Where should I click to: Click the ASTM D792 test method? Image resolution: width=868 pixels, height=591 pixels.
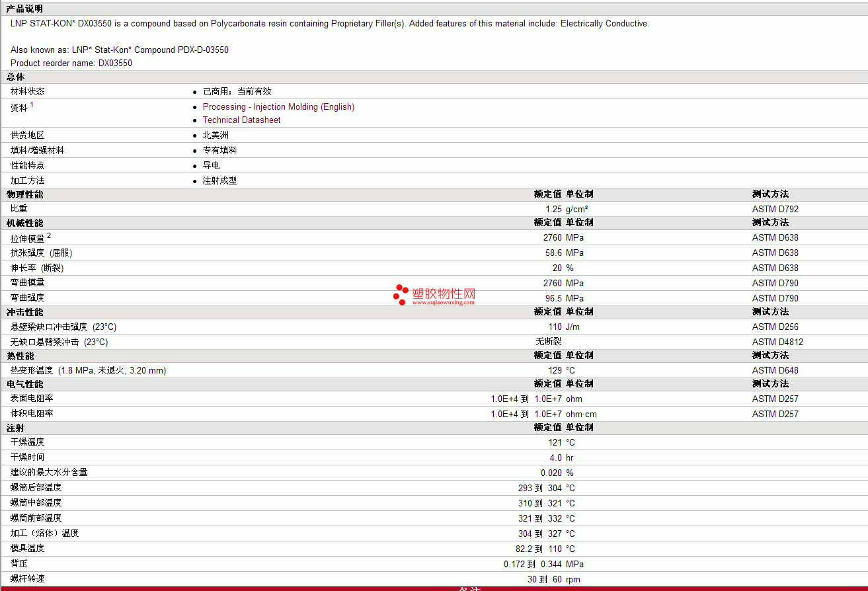click(775, 209)
